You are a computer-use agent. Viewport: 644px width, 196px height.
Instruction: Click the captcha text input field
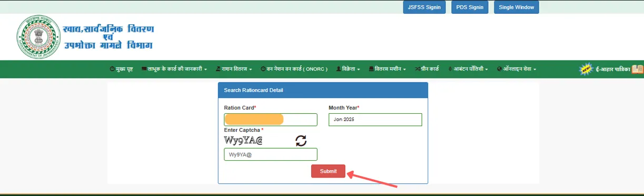271,154
